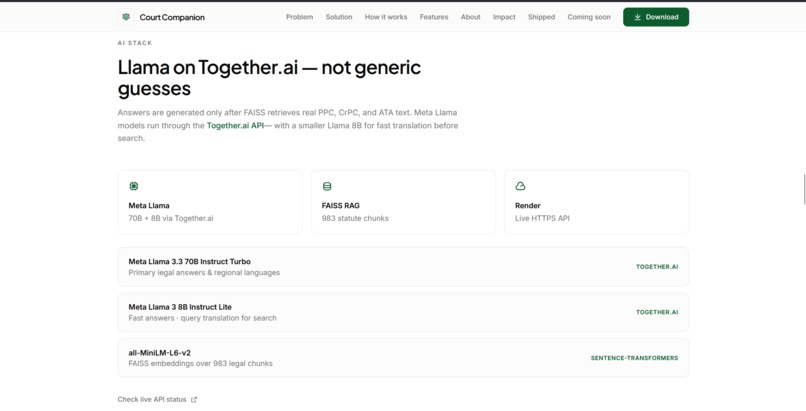Go to Shipped section
This screenshot has width=806, height=411.
(541, 17)
